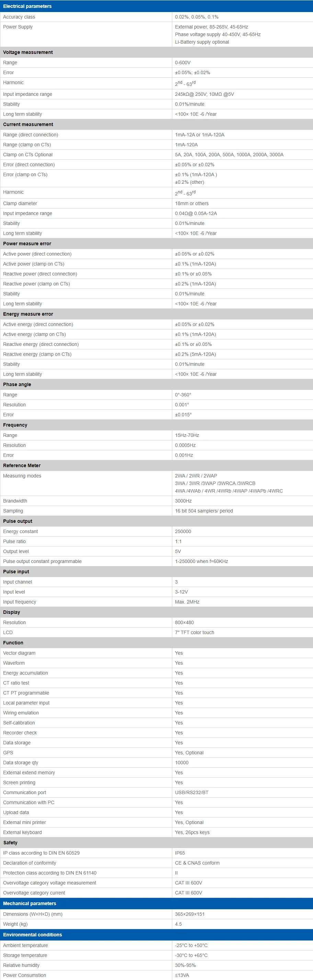Click the Pulse output heading

(x=18, y=521)
